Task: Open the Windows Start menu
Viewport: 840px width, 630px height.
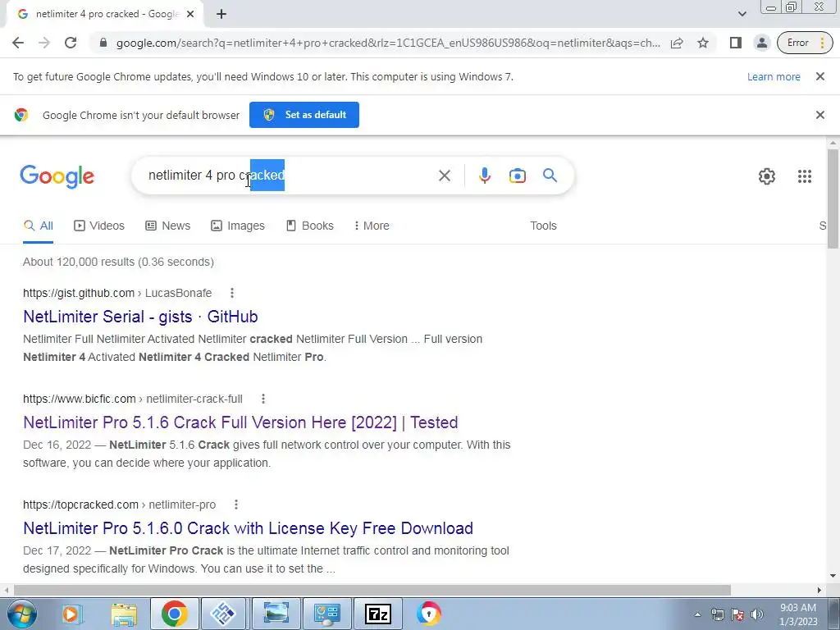Action: (21, 614)
